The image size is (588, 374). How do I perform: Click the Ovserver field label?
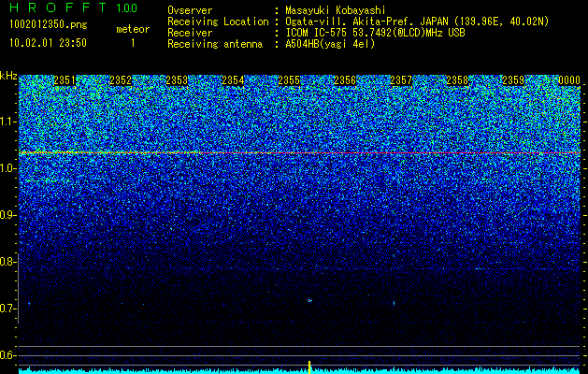coord(190,10)
